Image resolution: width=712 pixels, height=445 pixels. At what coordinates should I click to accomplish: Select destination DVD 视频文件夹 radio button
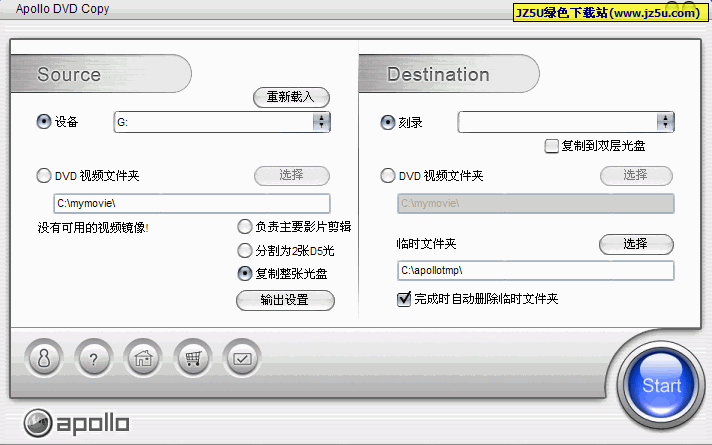tap(387, 176)
